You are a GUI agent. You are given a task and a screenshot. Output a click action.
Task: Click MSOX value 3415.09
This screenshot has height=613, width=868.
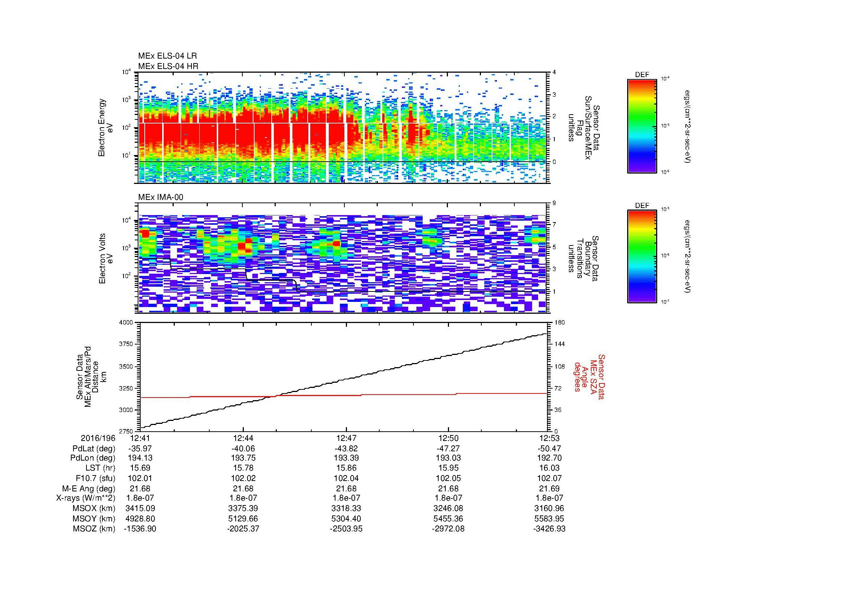140,508
